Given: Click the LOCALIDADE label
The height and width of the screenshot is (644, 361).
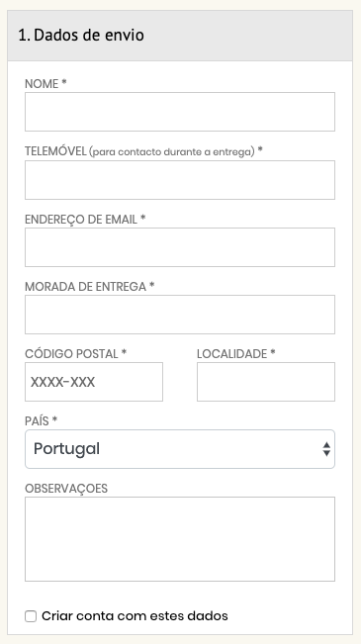Looking at the screenshot, I should (235, 353).
